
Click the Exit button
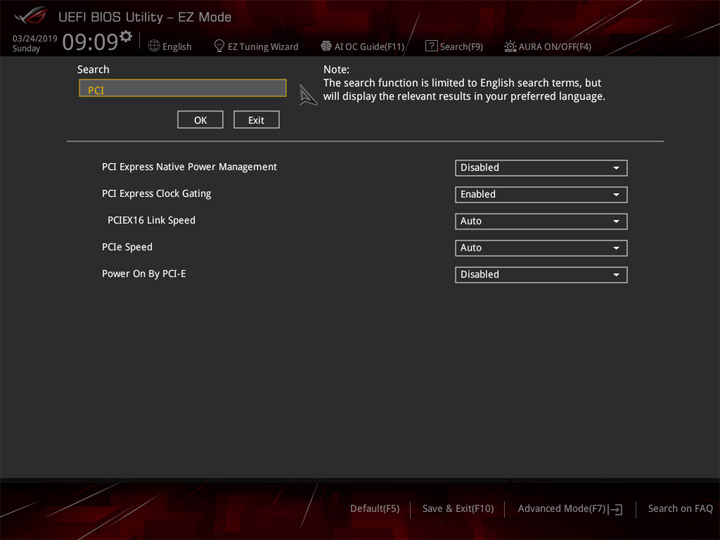256,120
